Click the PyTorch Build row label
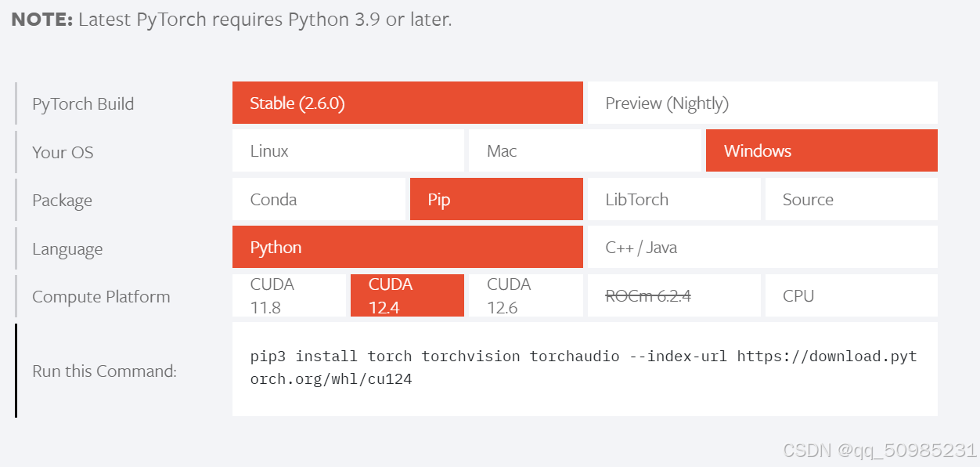 [83, 104]
